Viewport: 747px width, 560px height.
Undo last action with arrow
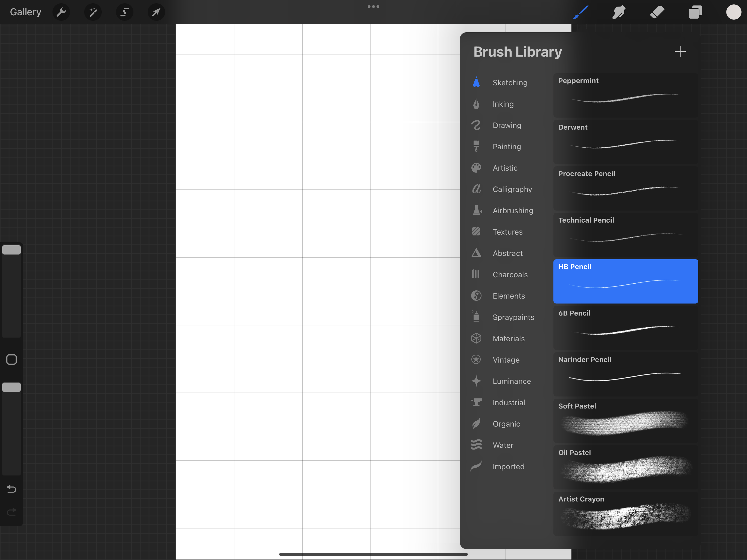(11, 489)
